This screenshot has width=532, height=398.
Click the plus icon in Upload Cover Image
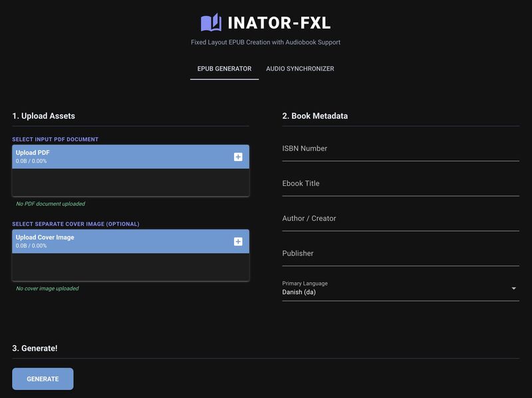pyautogui.click(x=238, y=242)
